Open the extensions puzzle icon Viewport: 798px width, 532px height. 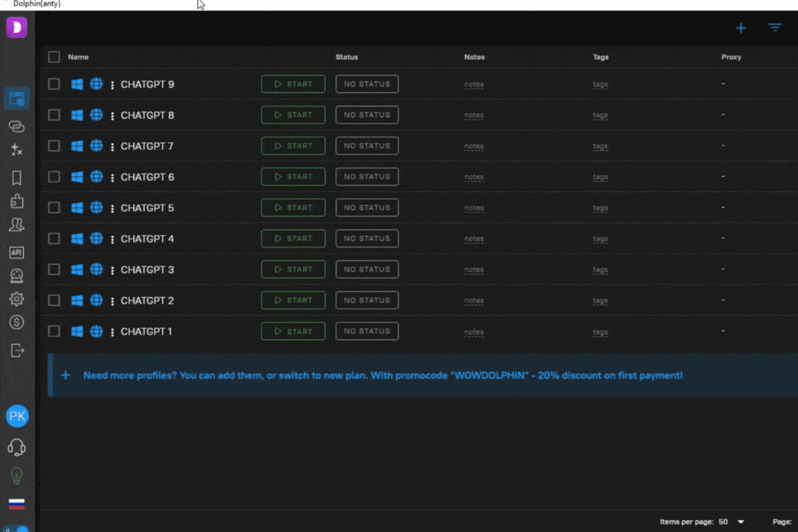16,201
